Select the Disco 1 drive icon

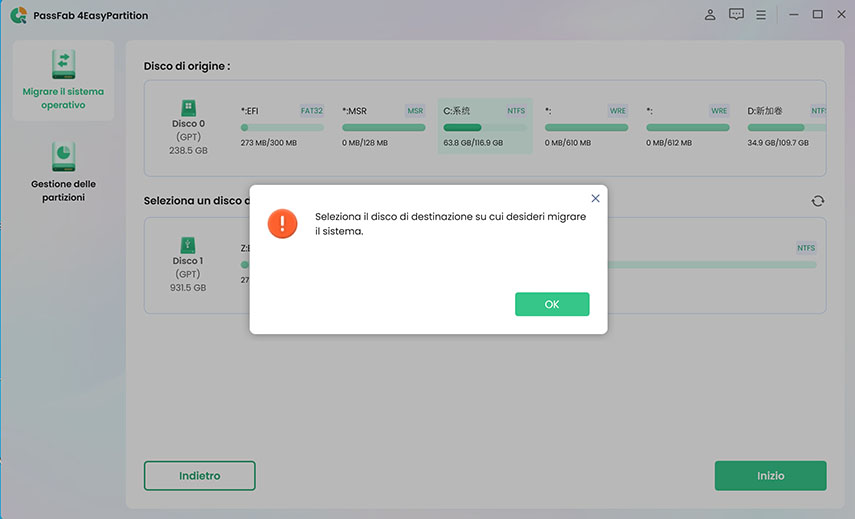click(x=188, y=245)
